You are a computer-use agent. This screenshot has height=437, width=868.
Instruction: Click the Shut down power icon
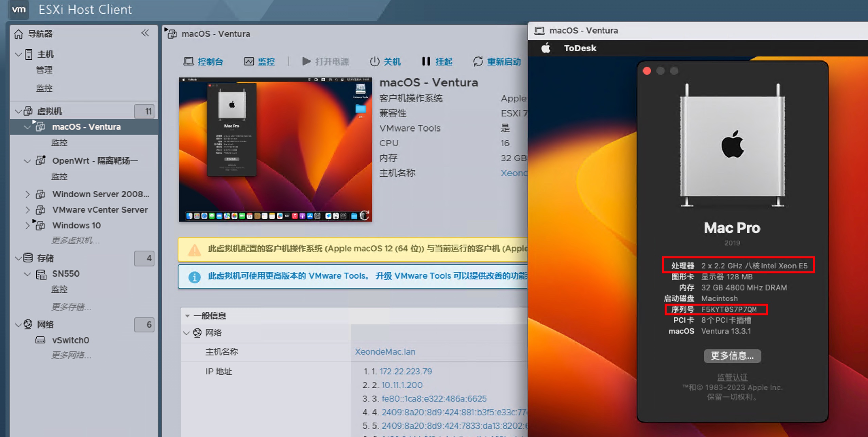[x=374, y=62]
